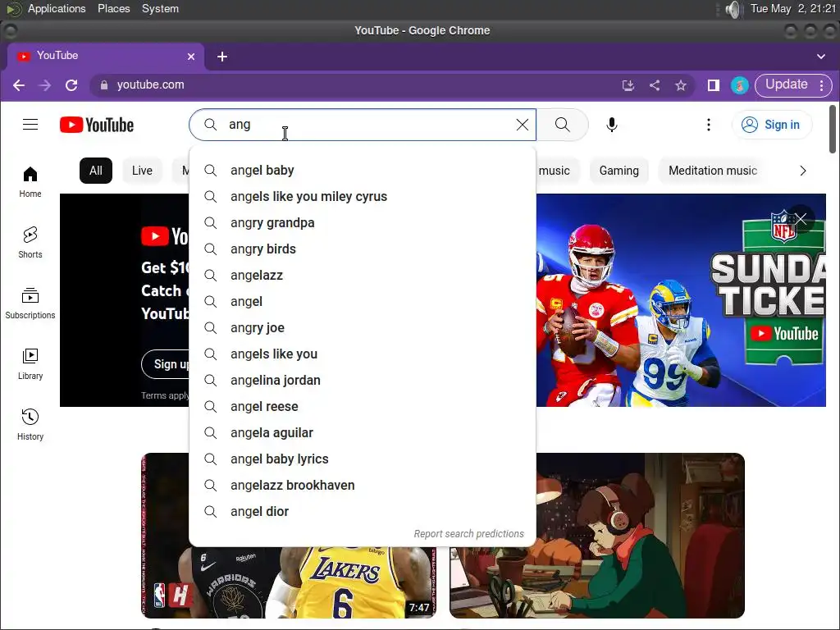This screenshot has width=840, height=630.
Task: Click the YouTube logo
Action: click(x=97, y=125)
